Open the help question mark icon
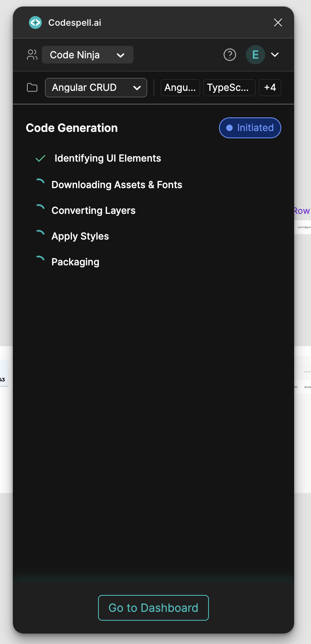The width and height of the screenshot is (311, 644). pyautogui.click(x=230, y=55)
